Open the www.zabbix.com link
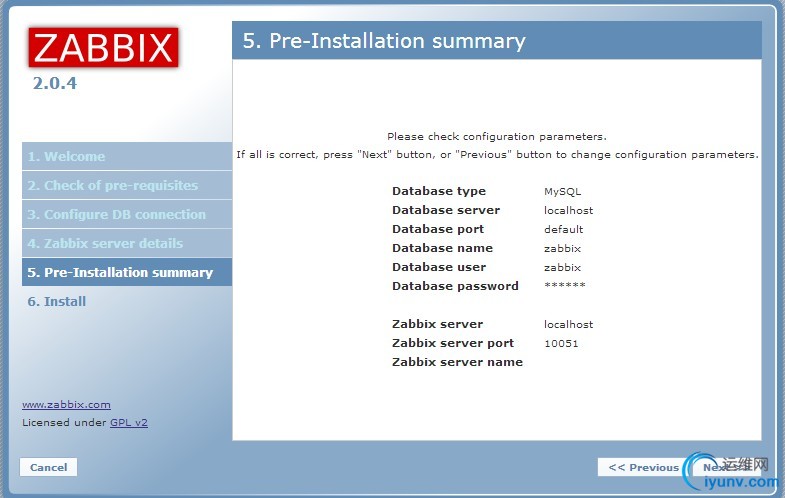The height and width of the screenshot is (498, 785). pyautogui.click(x=66, y=404)
